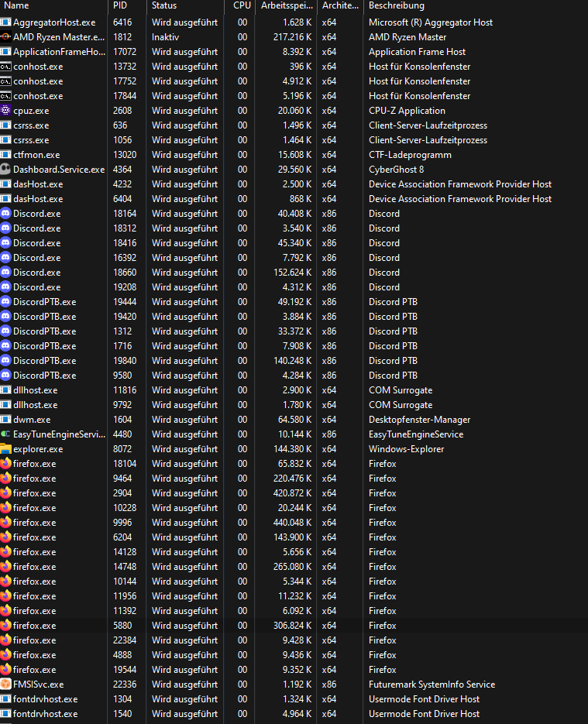The height and width of the screenshot is (724, 588).
Task: Select DiscordPTB.exe with PID 19420
Action: [x=294, y=317]
